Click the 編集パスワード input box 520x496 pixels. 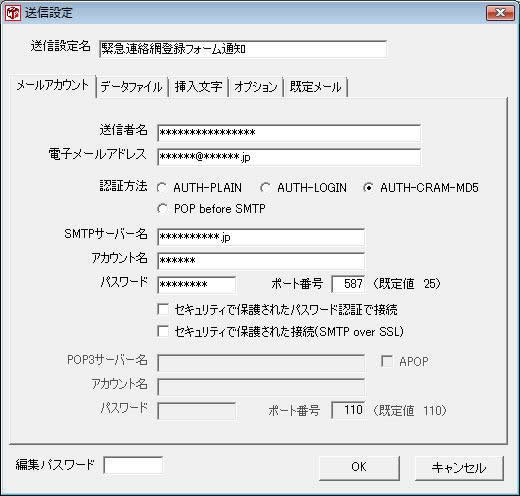133,465
